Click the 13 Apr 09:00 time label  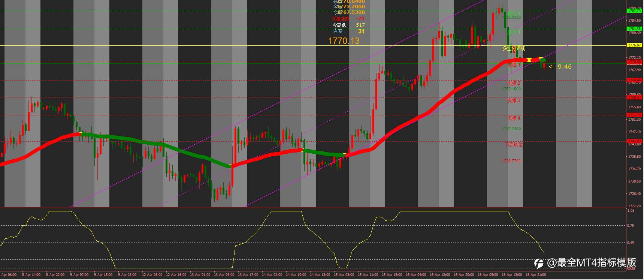click(224, 274)
